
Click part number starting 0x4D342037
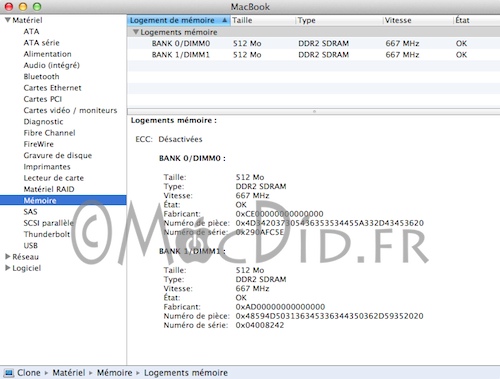point(330,223)
